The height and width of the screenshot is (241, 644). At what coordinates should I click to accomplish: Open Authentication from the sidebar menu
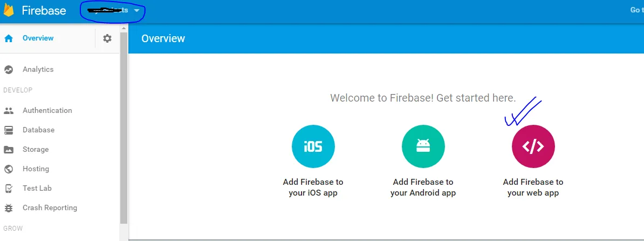47,111
